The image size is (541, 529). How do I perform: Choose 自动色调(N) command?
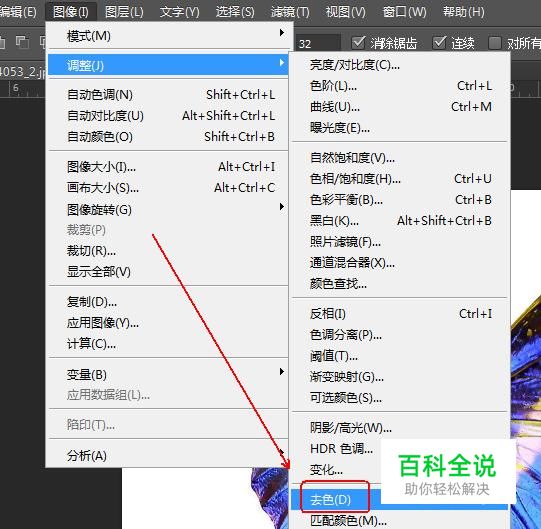point(168,95)
